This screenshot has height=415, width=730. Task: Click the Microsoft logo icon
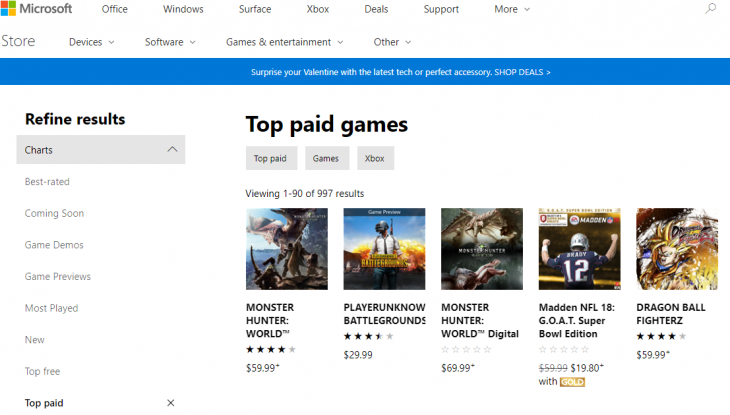pyautogui.click(x=8, y=8)
